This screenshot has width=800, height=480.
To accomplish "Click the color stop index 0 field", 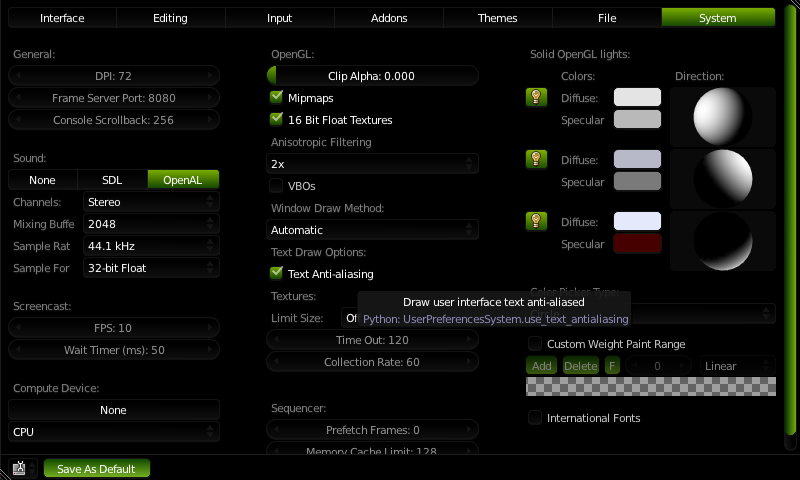I will 658,366.
